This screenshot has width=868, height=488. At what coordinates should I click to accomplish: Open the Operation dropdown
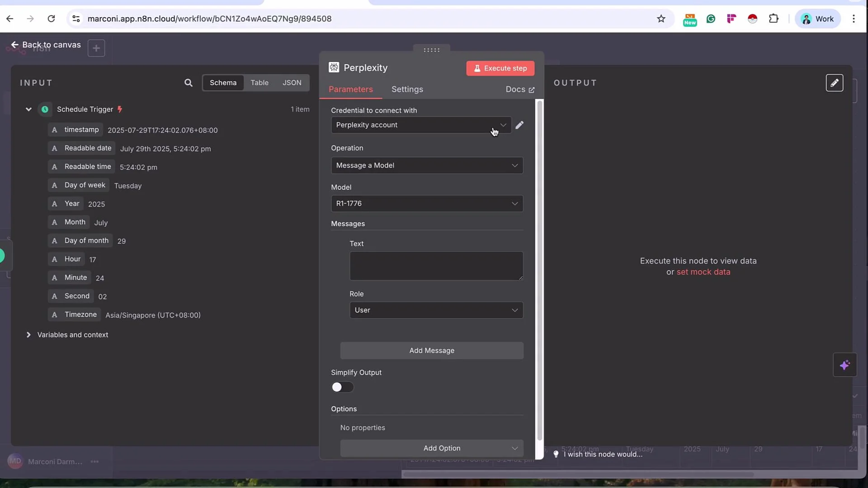427,165
